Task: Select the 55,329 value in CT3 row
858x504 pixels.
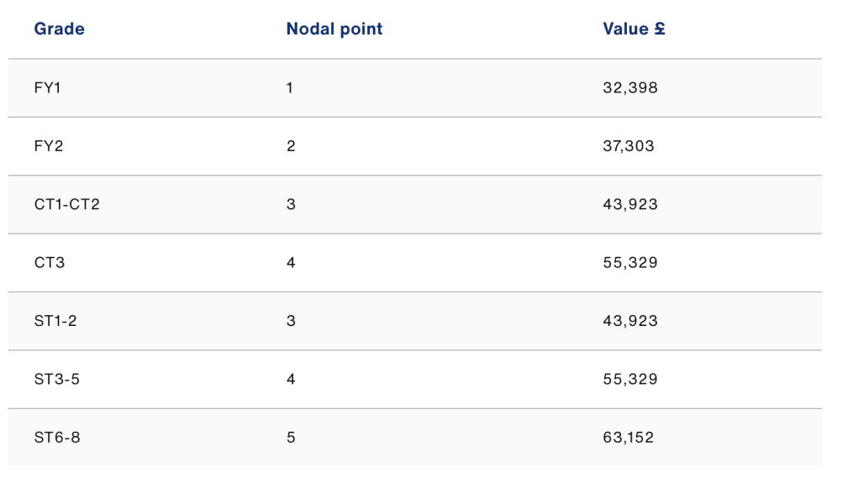Action: pos(630,263)
